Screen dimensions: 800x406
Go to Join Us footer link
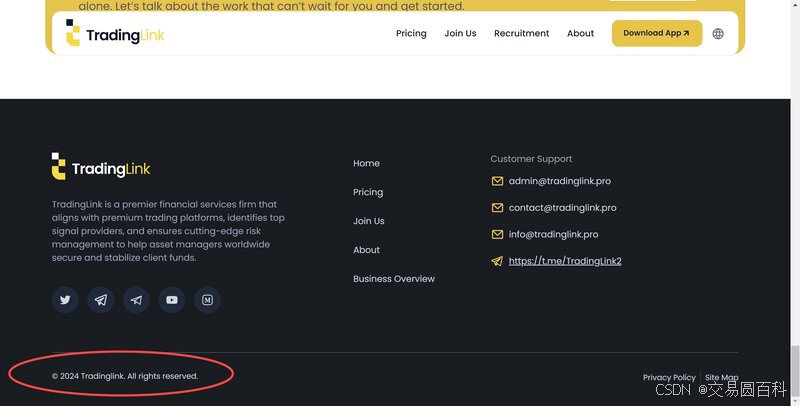point(369,221)
